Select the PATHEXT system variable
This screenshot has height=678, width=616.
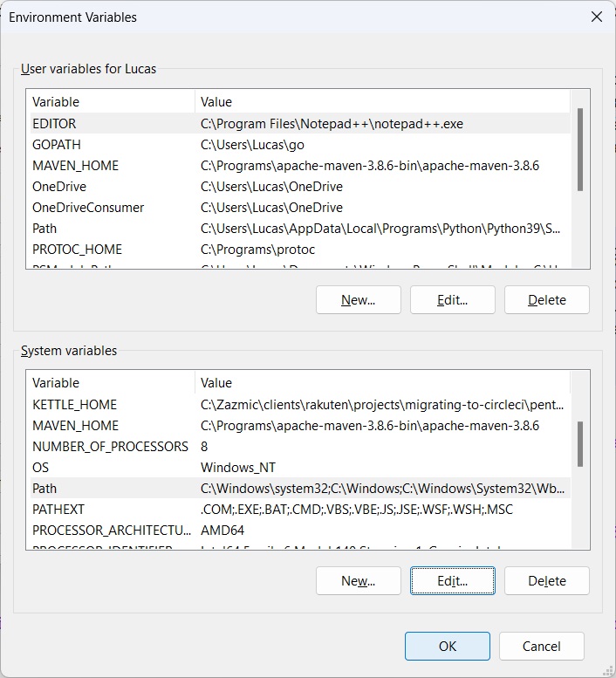[58, 510]
